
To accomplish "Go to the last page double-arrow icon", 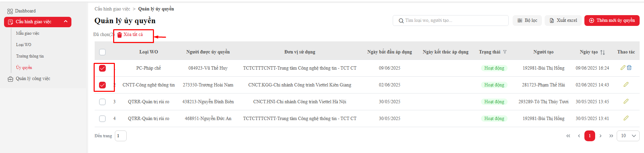I will tap(611, 136).
